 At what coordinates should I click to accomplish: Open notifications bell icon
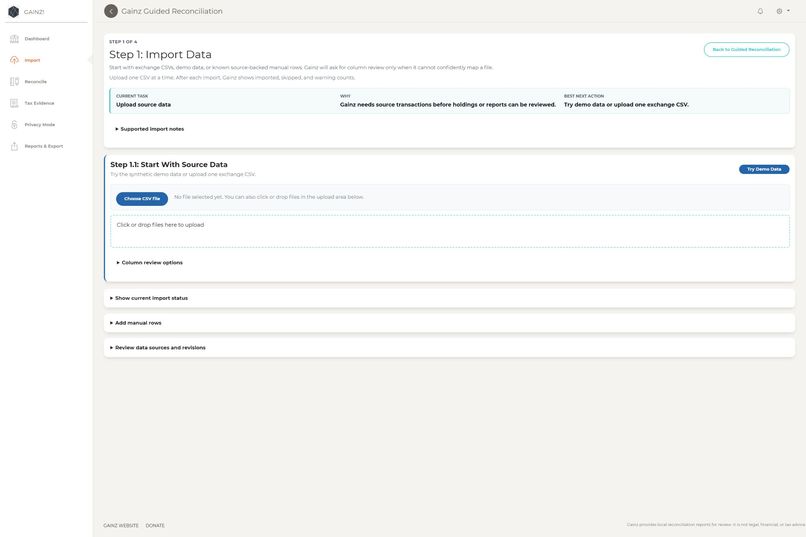760,11
